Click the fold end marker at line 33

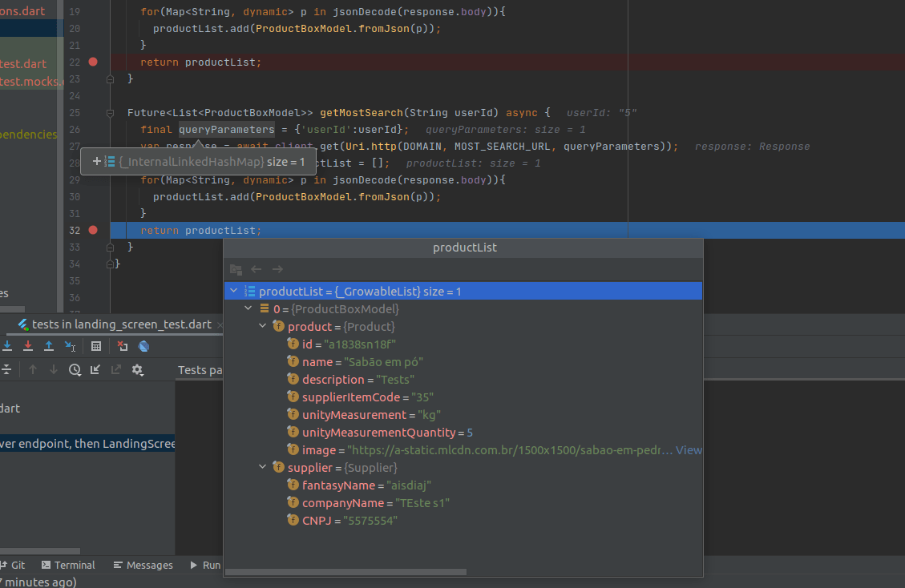111,248
